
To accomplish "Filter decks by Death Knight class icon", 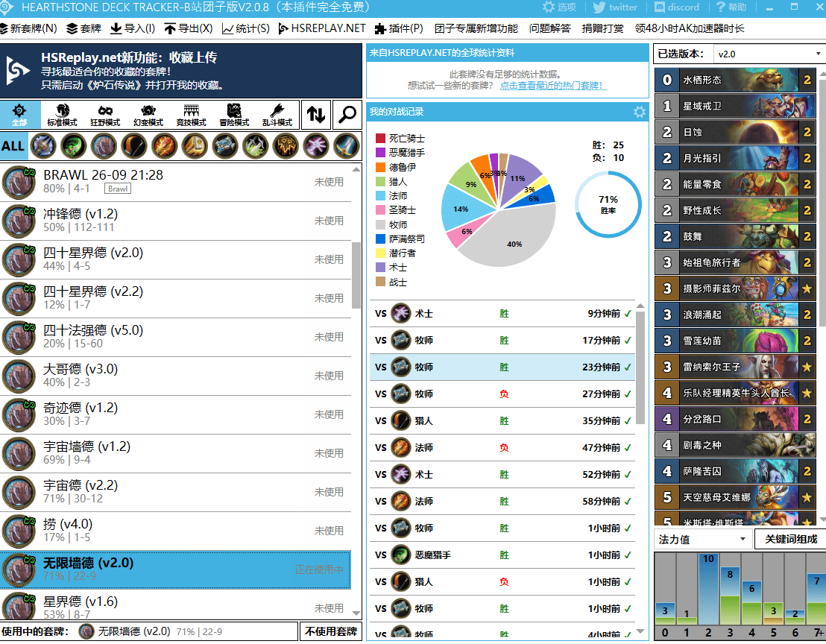I will (43, 146).
